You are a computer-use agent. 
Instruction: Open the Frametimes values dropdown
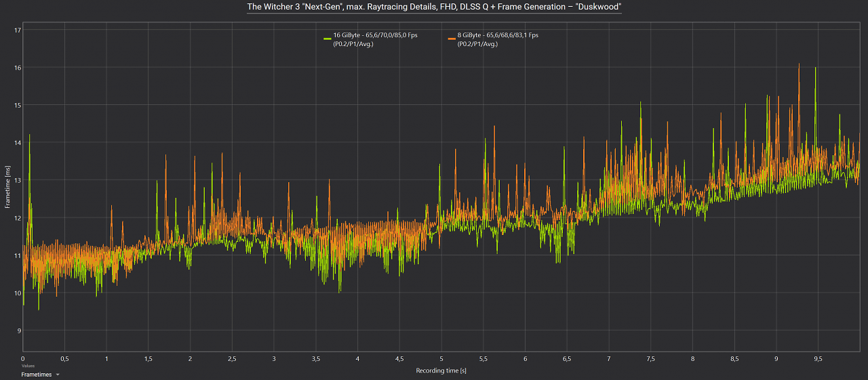pos(40,374)
